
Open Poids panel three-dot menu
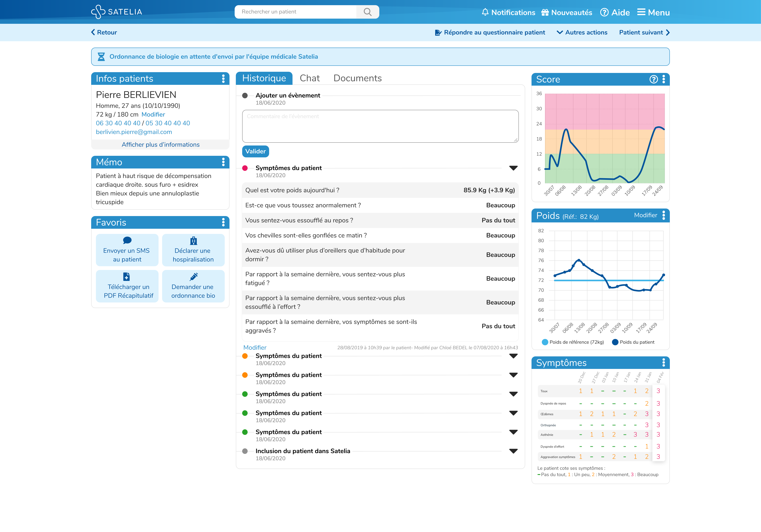pyautogui.click(x=663, y=215)
